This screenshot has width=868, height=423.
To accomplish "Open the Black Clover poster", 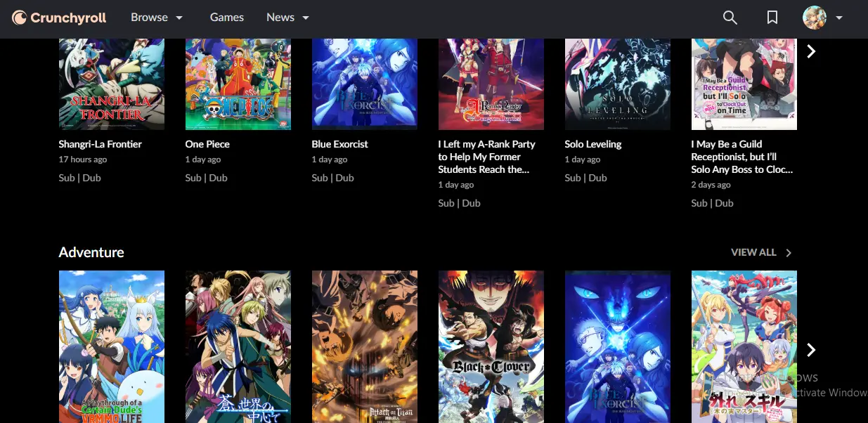I will pos(491,346).
